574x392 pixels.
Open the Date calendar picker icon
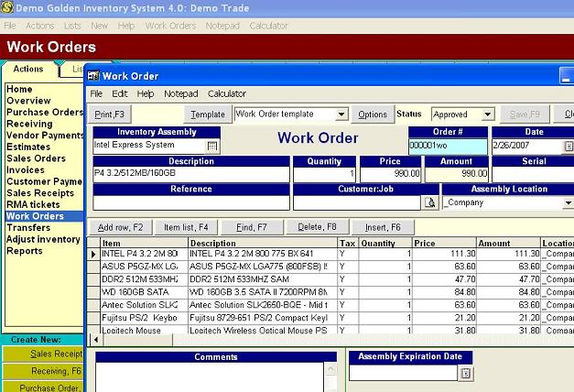pos(569,147)
